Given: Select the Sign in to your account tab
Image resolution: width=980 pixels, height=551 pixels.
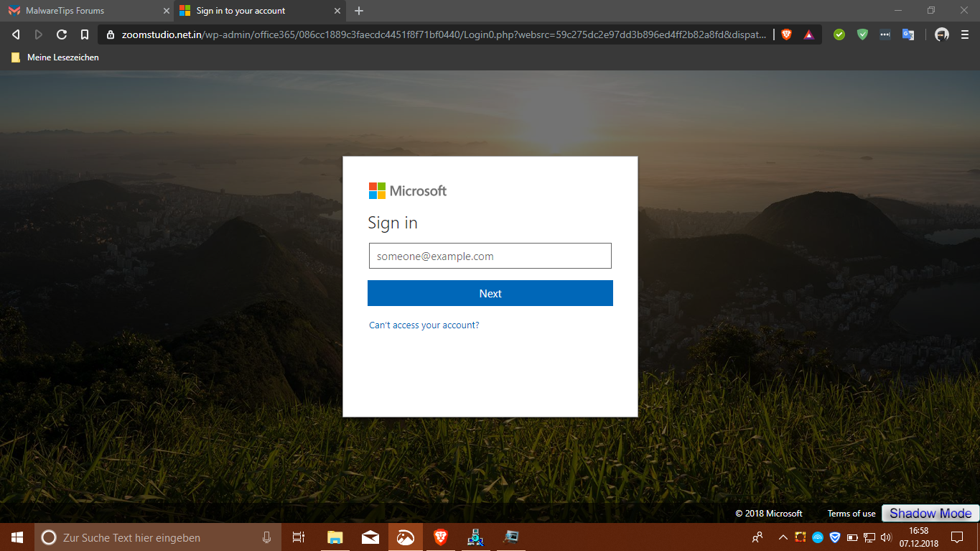Looking at the screenshot, I should [261, 11].
